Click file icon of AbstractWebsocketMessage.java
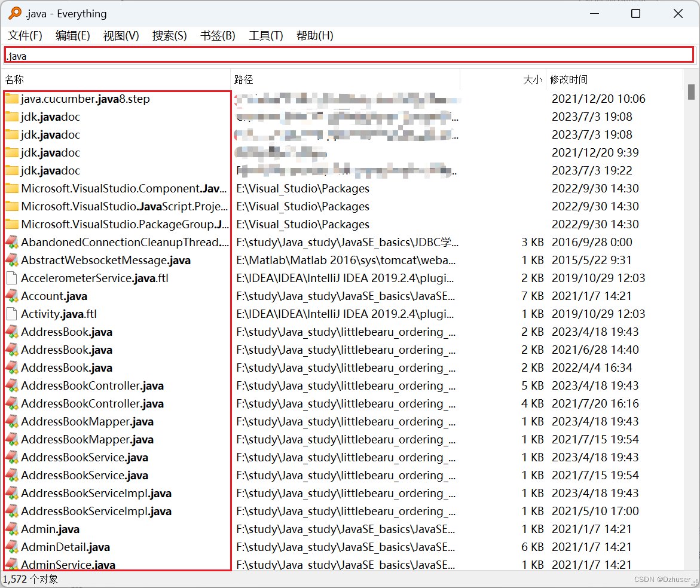The height and width of the screenshot is (588, 700). [x=12, y=260]
